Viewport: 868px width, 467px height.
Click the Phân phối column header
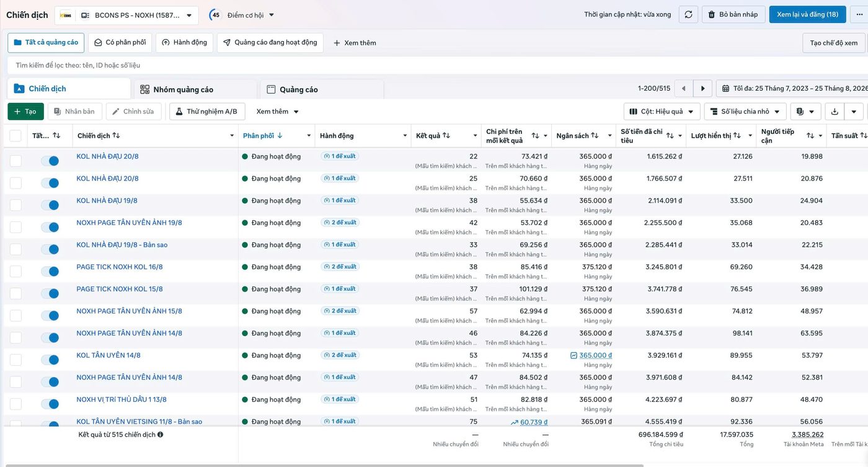coord(259,136)
